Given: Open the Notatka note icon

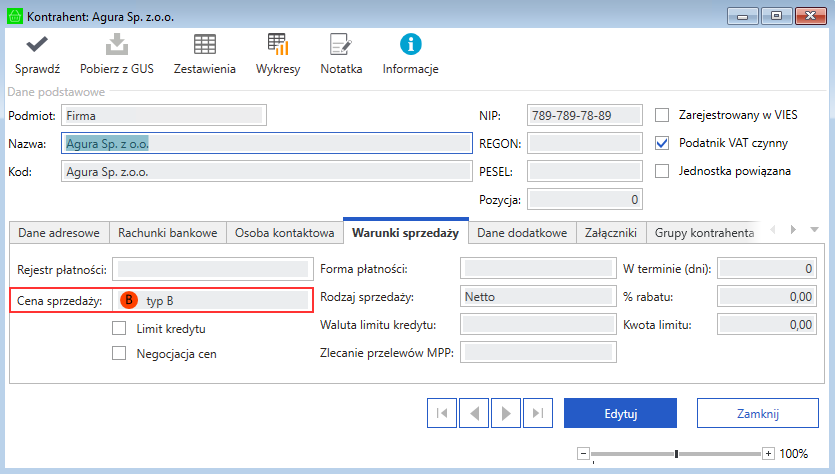Looking at the screenshot, I should [341, 45].
